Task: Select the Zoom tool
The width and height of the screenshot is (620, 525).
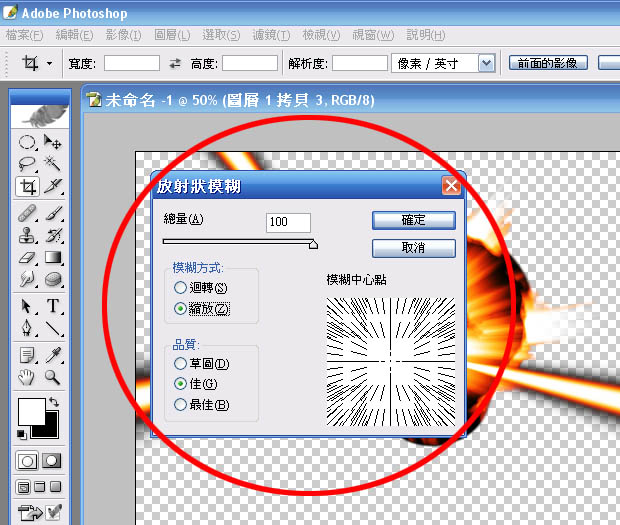Action: pyautogui.click(x=53, y=377)
